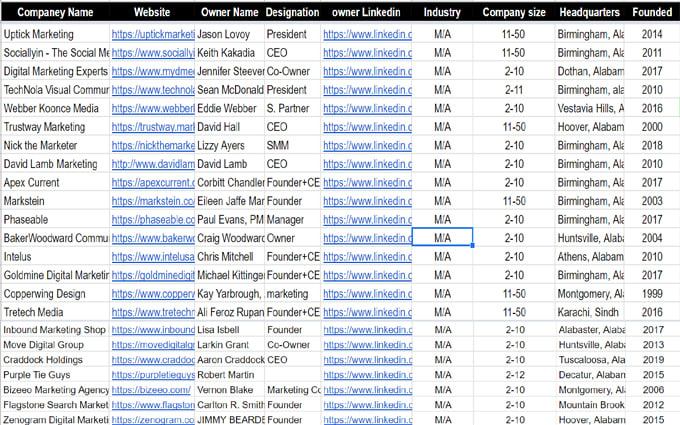This screenshot has height=425, width=680.
Task: Select the SMM designation cell
Action: pyautogui.click(x=292, y=146)
